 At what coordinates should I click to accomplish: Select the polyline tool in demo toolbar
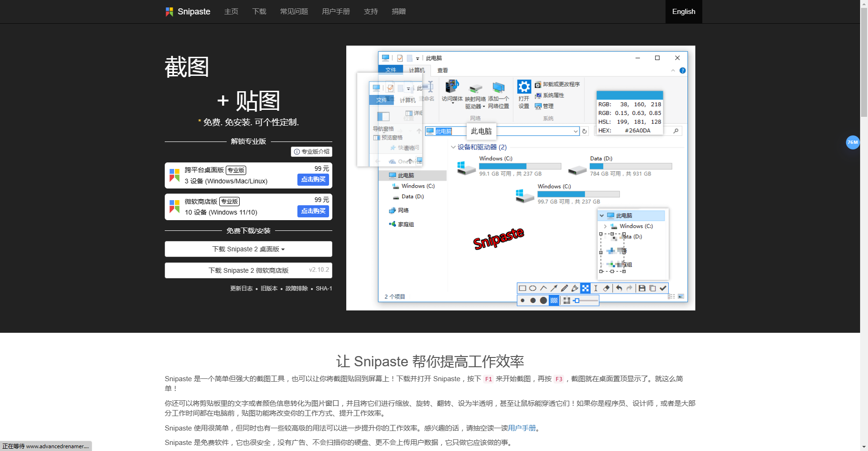tap(543, 289)
